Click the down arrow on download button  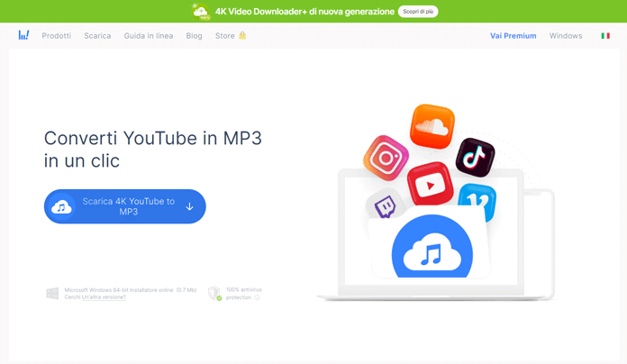(x=189, y=206)
